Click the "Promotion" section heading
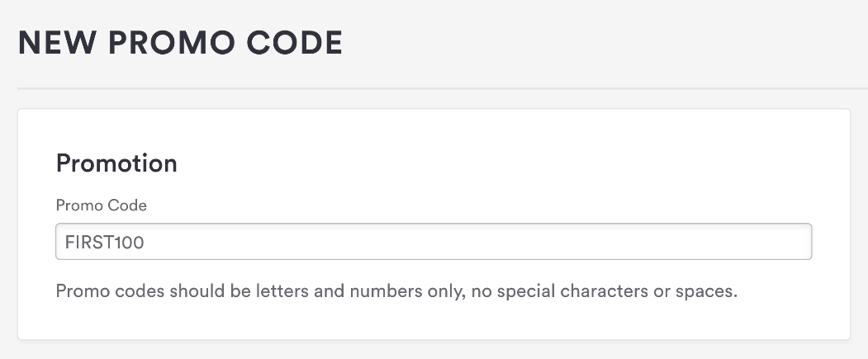 [116, 163]
